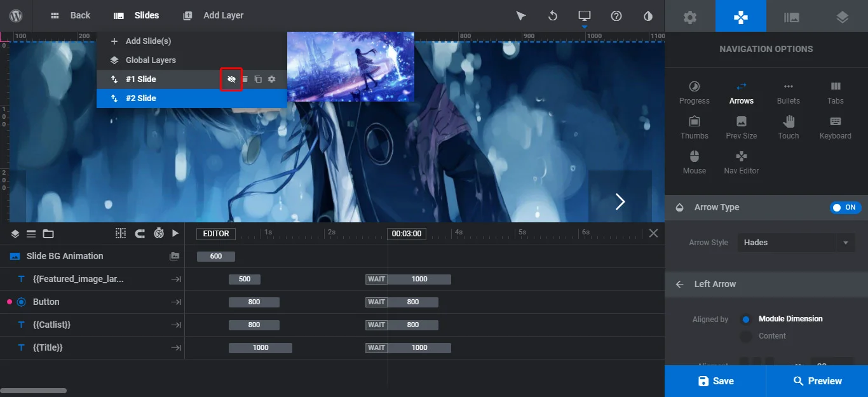
Task: Open Progress navigation options
Action: pyautogui.click(x=695, y=93)
